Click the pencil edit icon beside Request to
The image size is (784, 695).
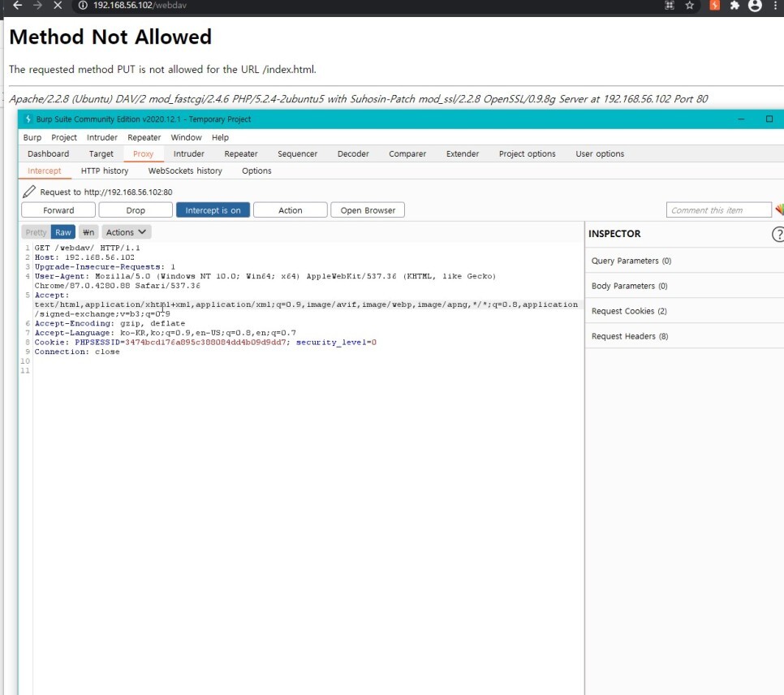click(x=29, y=192)
